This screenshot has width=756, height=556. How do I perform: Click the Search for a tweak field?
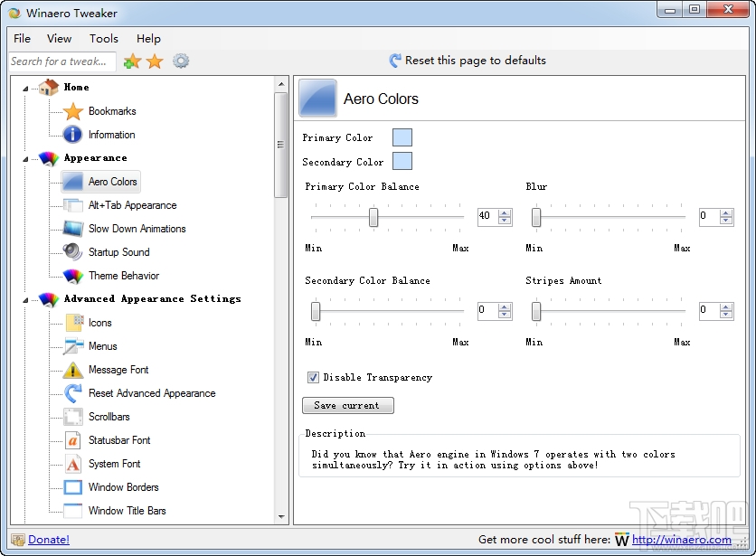62,61
